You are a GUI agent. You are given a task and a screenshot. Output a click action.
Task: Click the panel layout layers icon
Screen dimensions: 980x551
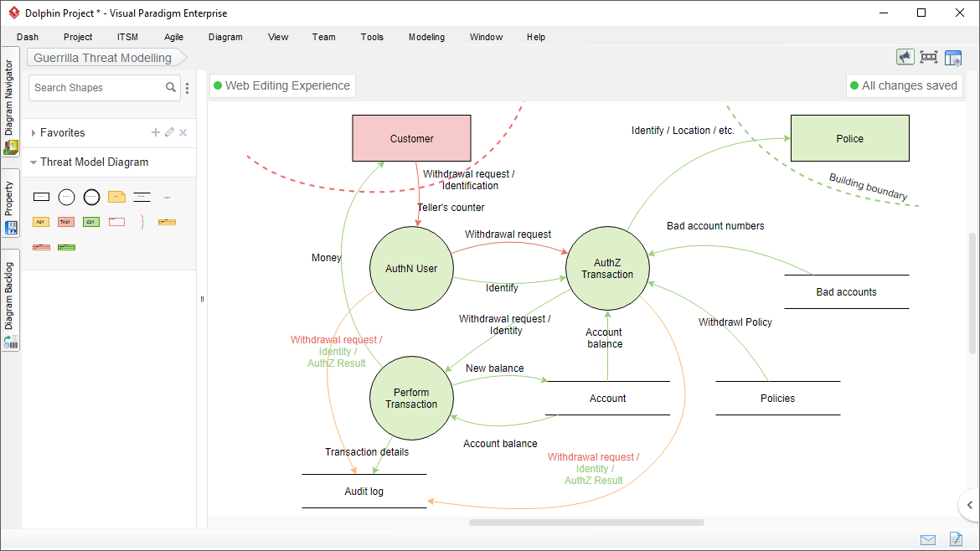pyautogui.click(x=953, y=58)
